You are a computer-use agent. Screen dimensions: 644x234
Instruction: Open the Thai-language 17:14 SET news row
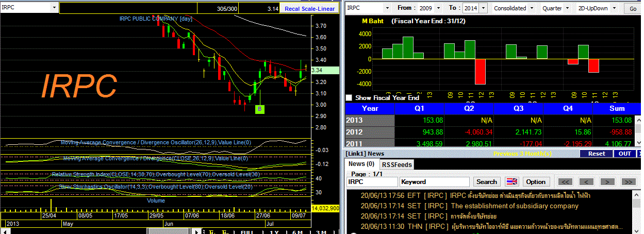point(428,216)
